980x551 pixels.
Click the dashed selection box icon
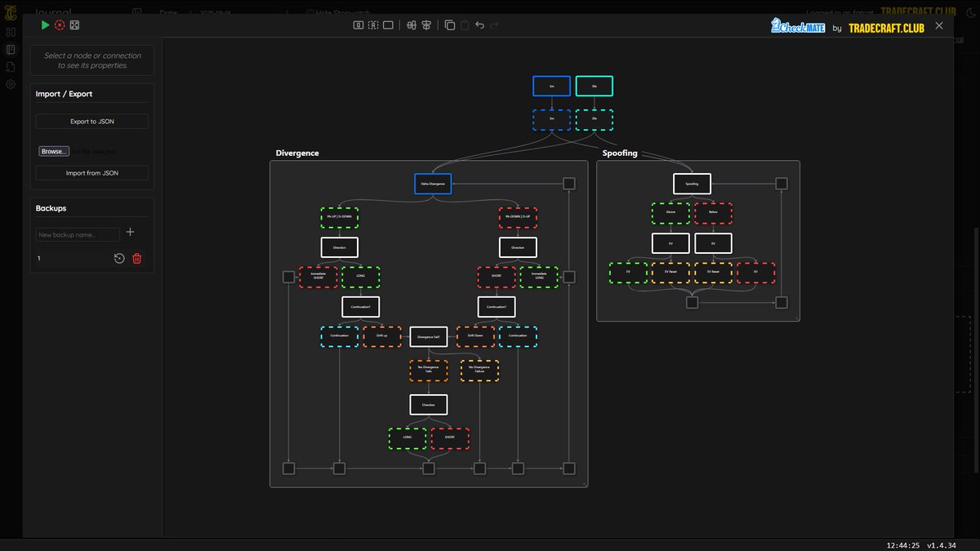[x=373, y=25]
